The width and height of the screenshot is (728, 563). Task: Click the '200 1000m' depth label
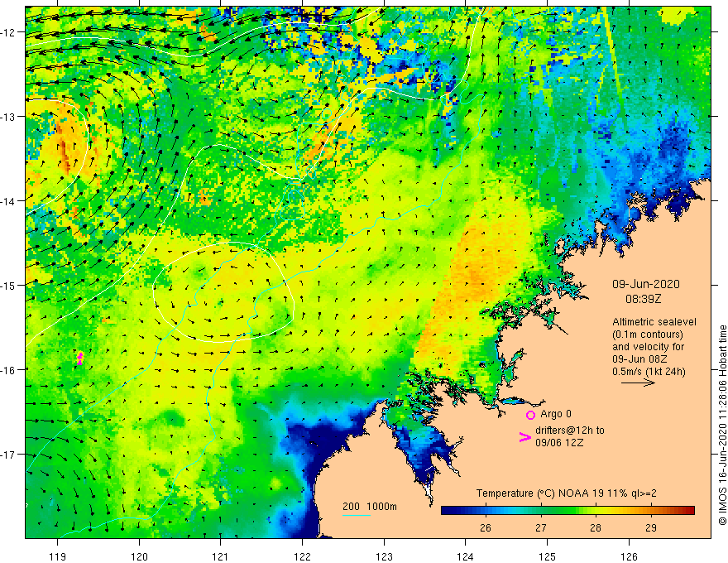(x=370, y=507)
